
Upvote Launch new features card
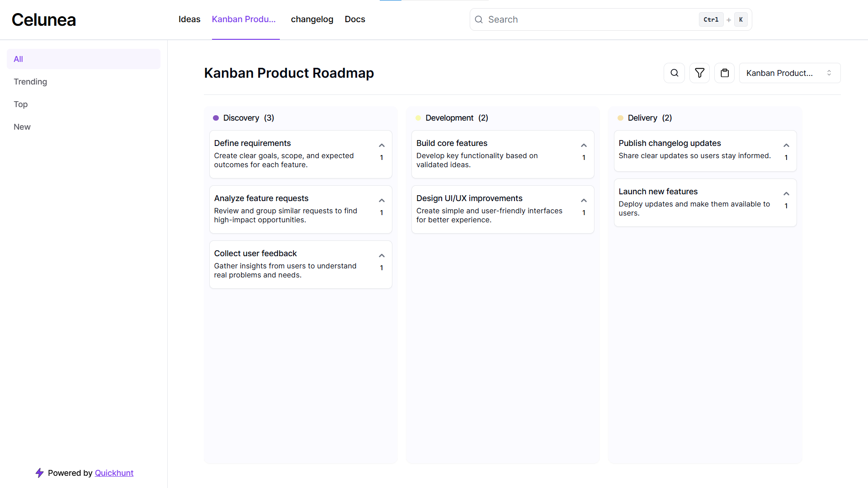coord(786,194)
